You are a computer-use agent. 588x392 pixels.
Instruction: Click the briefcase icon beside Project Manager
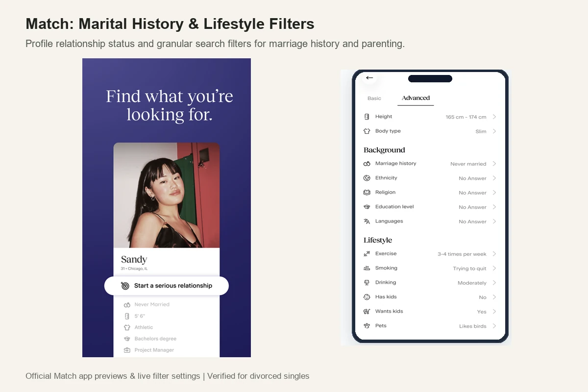(x=127, y=350)
